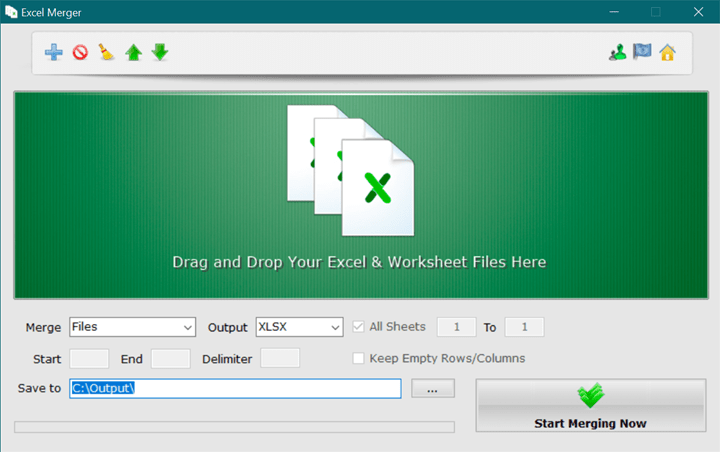Move file down with green down arrow
Viewport: 720px width, 452px height.
click(160, 52)
